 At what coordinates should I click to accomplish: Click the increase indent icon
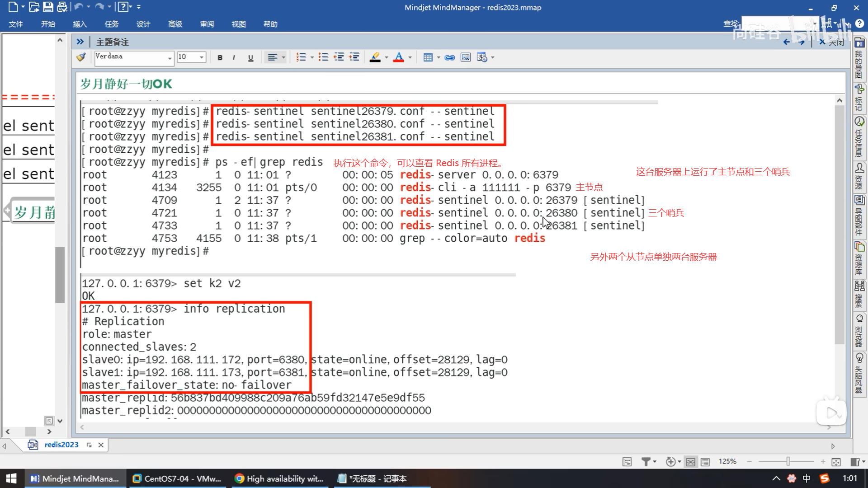tap(354, 57)
